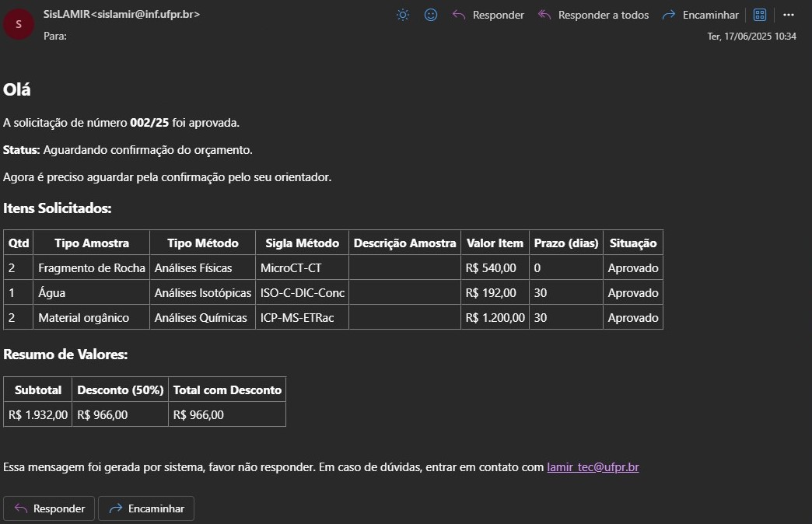
Task: Click prazo 30 in the ISO-C-DIC-Conc row
Action: tap(540, 293)
